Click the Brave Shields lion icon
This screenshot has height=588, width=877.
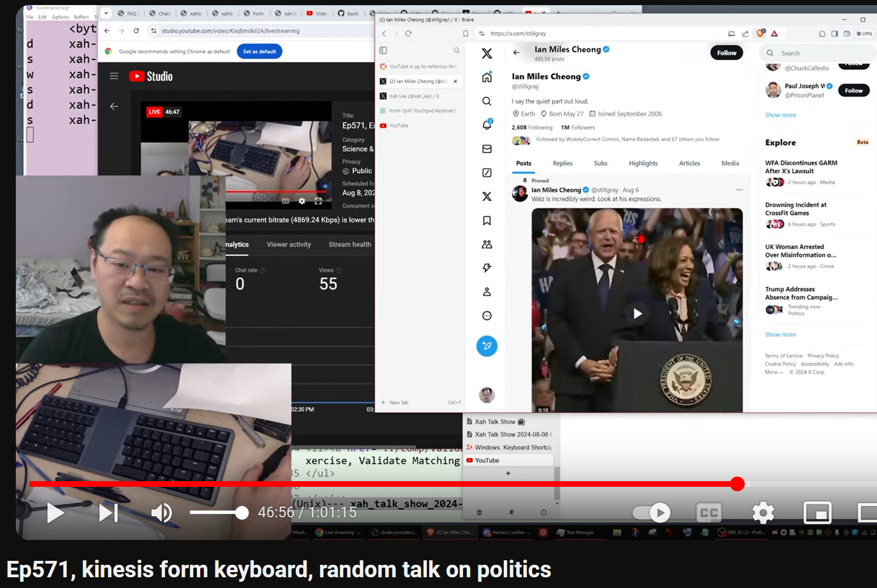click(x=761, y=33)
